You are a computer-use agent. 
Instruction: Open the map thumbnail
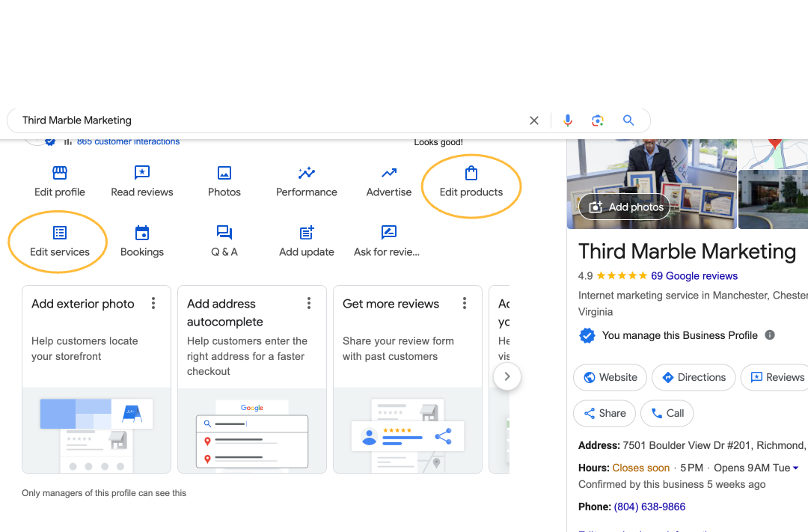coord(773,153)
